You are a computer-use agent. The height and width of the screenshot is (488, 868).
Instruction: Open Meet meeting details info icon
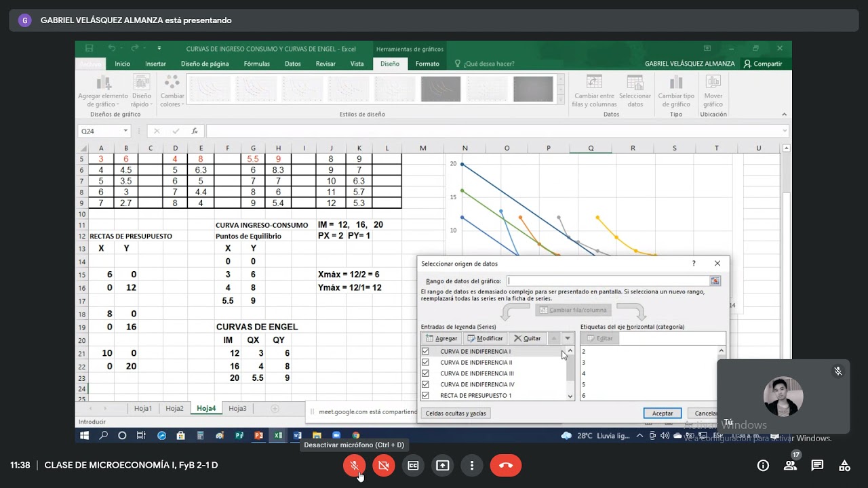tap(763, 465)
